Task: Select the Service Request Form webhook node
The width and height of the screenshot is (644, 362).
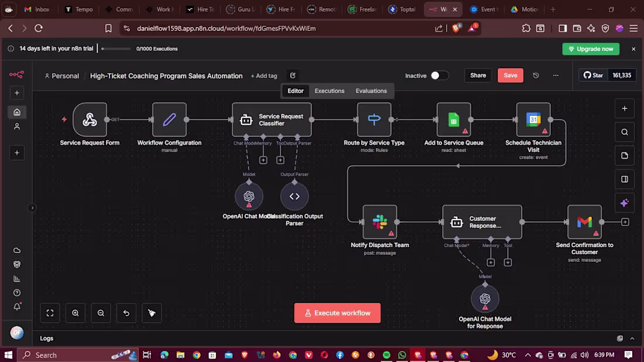Action: tap(90, 119)
